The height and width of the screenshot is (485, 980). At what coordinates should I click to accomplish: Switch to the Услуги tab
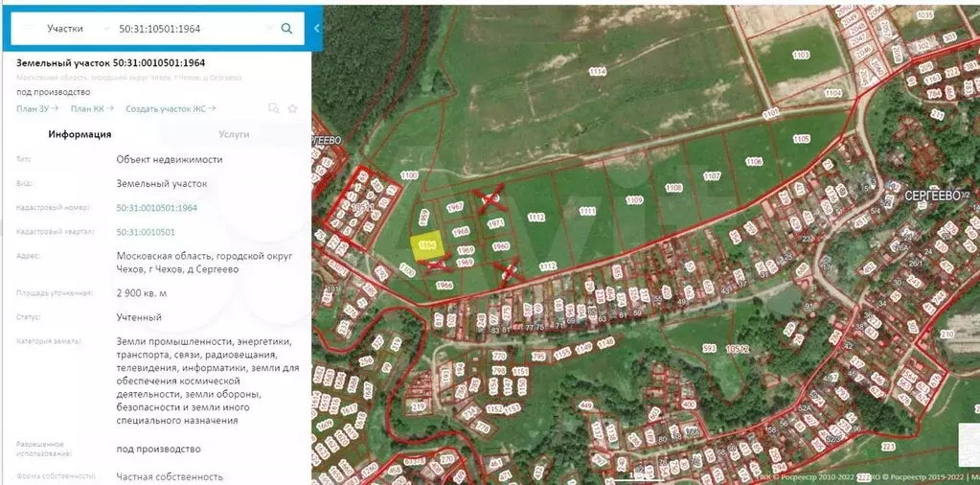[234, 135]
